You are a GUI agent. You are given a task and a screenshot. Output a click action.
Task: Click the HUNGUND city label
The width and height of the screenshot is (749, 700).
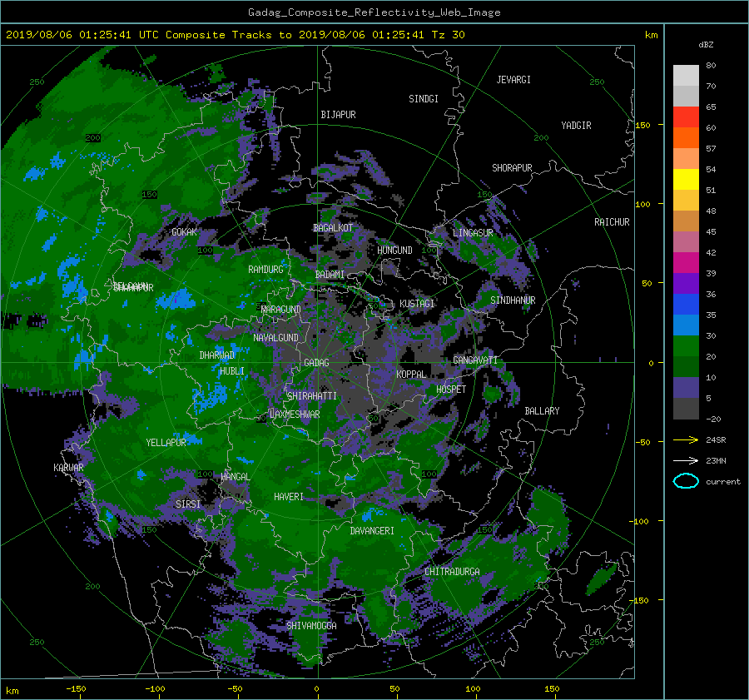(394, 251)
